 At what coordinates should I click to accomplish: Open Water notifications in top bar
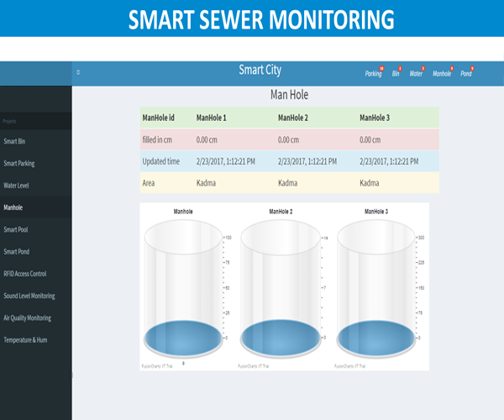(416, 74)
